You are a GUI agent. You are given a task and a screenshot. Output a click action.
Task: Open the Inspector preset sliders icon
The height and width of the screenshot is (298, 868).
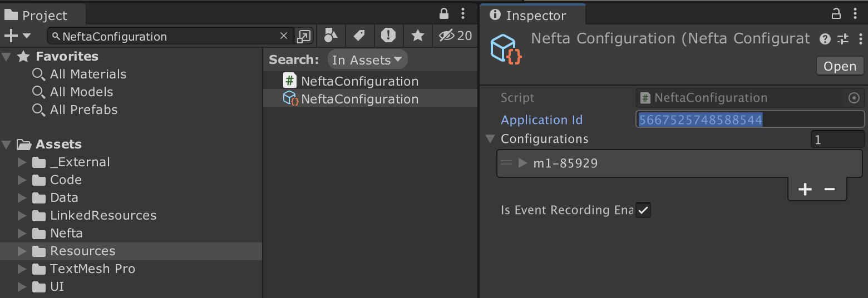point(843,39)
